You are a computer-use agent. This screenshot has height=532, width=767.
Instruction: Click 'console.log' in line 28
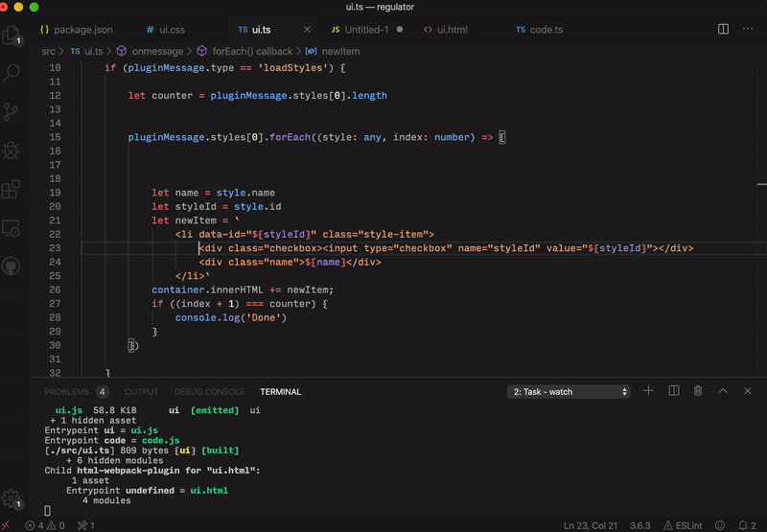click(207, 318)
